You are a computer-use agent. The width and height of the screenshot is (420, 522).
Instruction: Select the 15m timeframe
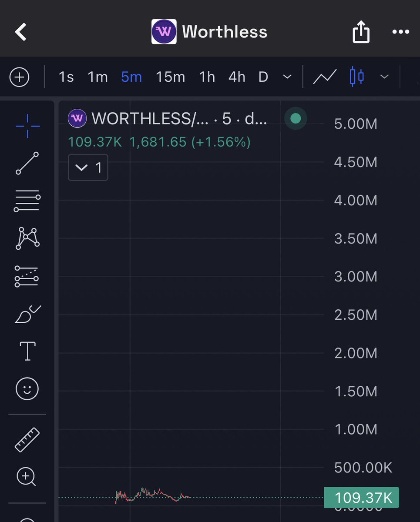pyautogui.click(x=170, y=77)
